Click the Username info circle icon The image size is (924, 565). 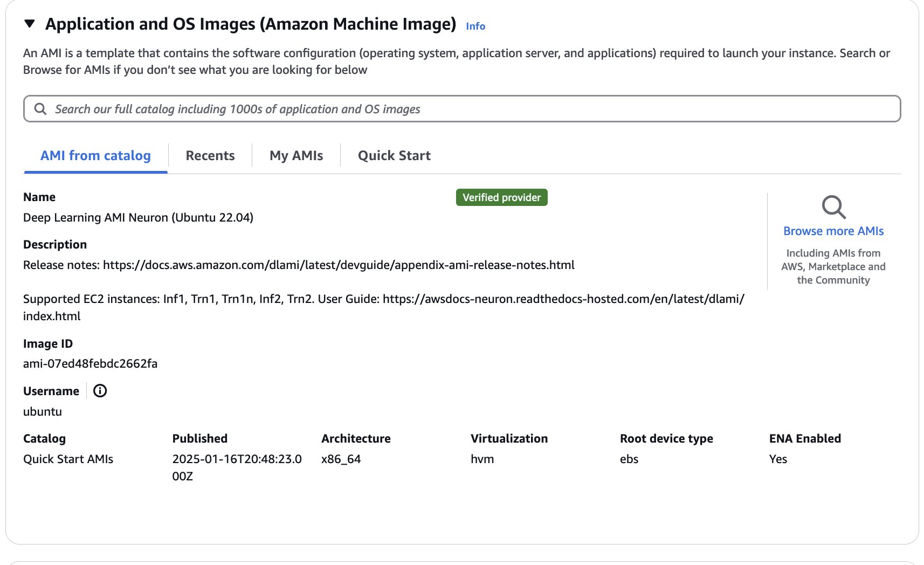(x=100, y=391)
